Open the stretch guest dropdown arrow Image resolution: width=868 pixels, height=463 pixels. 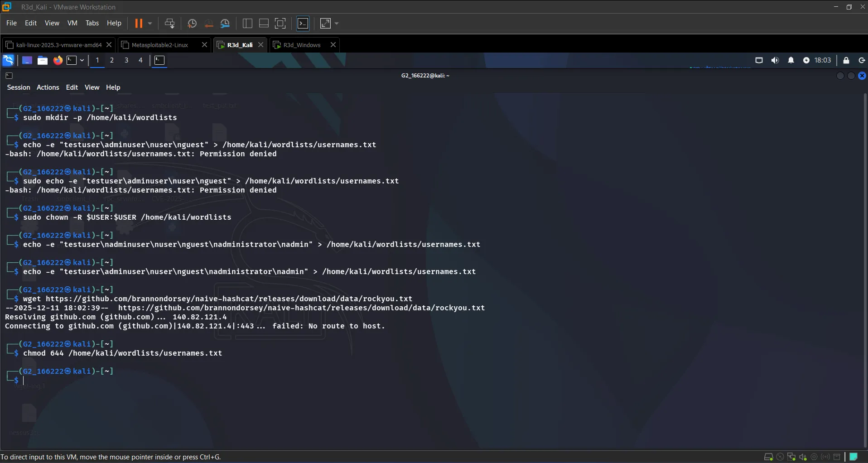click(x=337, y=23)
